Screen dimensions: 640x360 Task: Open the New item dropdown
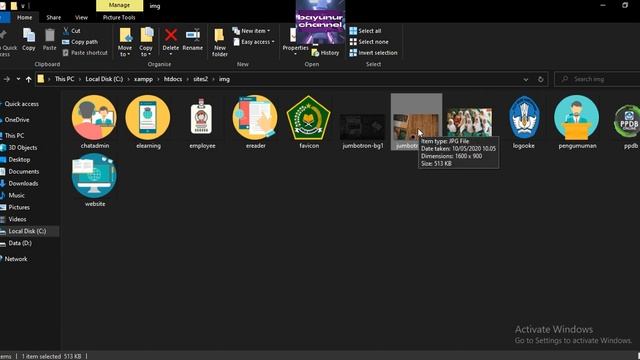click(251, 31)
